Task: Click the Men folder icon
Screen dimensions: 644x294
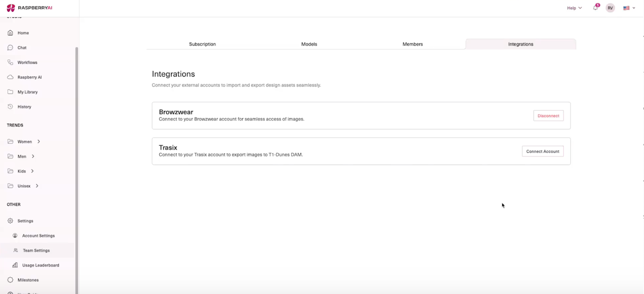Action: pyautogui.click(x=10, y=156)
